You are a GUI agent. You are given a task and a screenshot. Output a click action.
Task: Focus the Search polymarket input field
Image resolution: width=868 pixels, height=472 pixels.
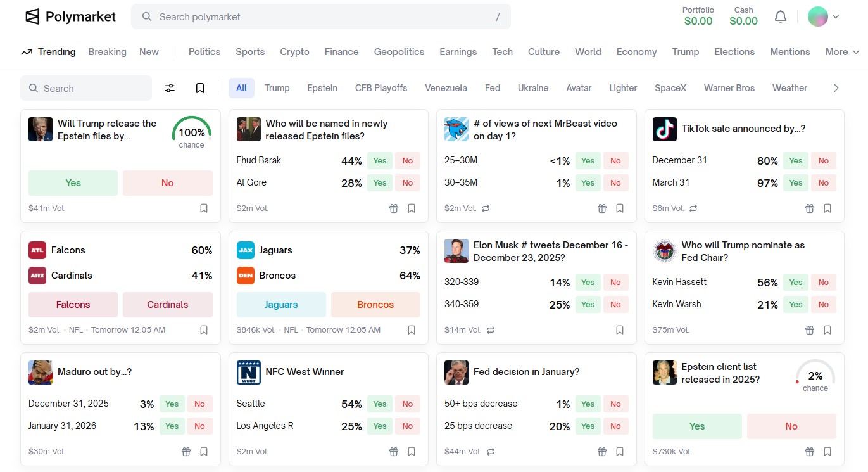tap(321, 17)
